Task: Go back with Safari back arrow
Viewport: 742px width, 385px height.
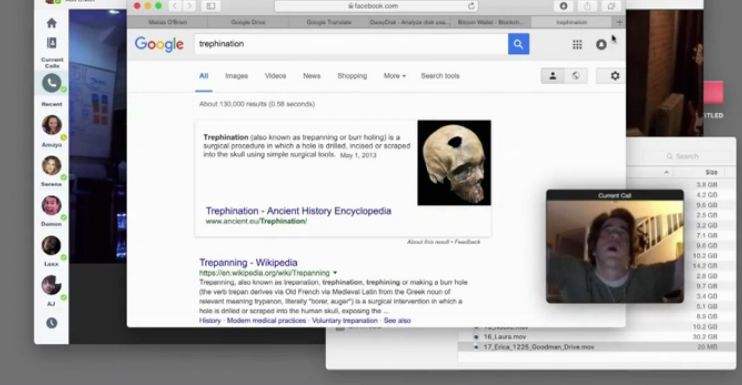Action: click(175, 6)
